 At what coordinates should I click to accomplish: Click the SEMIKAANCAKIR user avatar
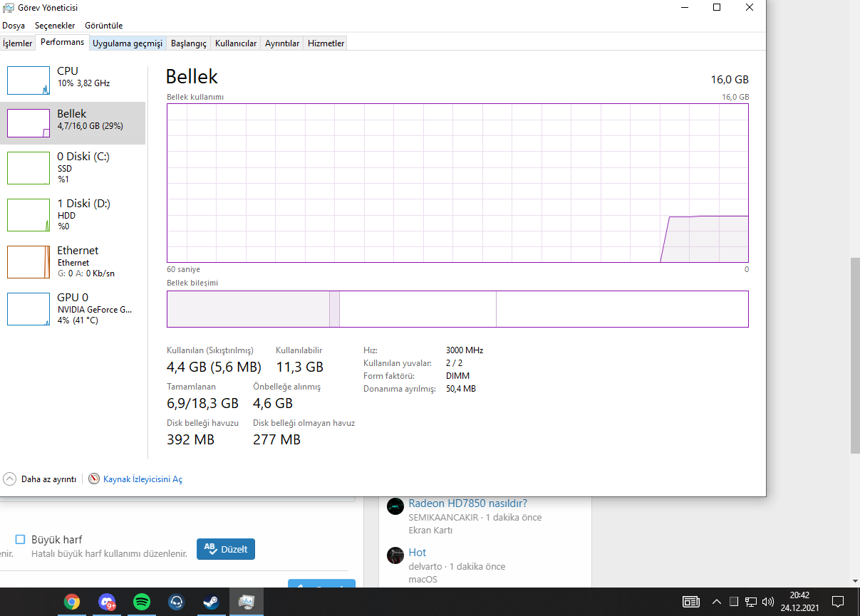[x=395, y=506]
